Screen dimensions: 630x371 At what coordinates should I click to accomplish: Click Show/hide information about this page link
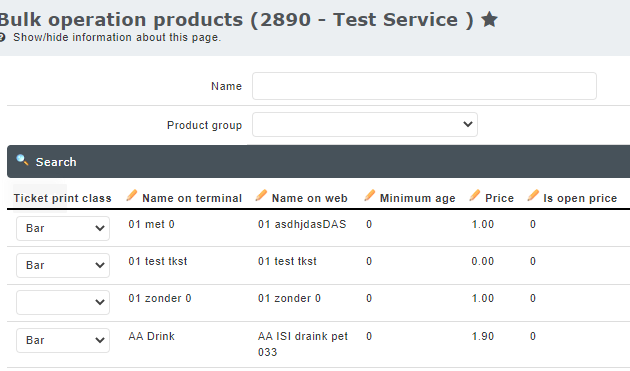(117, 37)
